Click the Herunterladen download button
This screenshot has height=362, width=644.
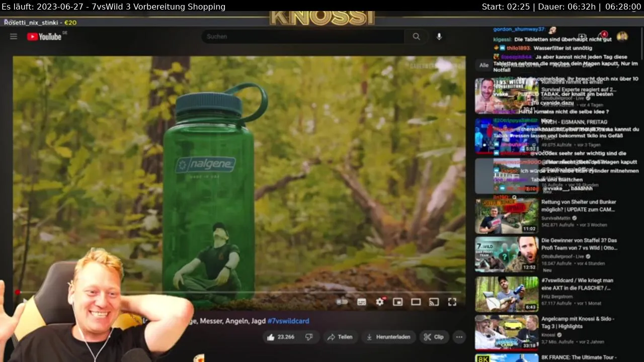coord(388,337)
